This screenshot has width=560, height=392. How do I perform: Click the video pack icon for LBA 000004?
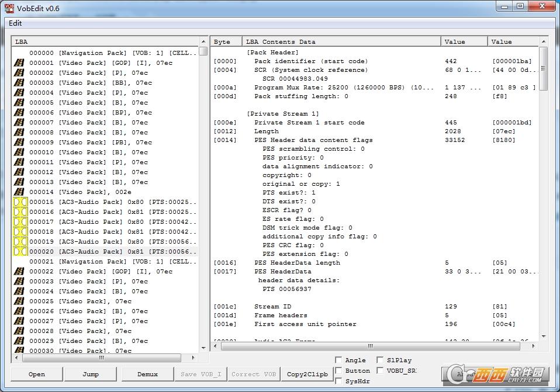point(19,93)
